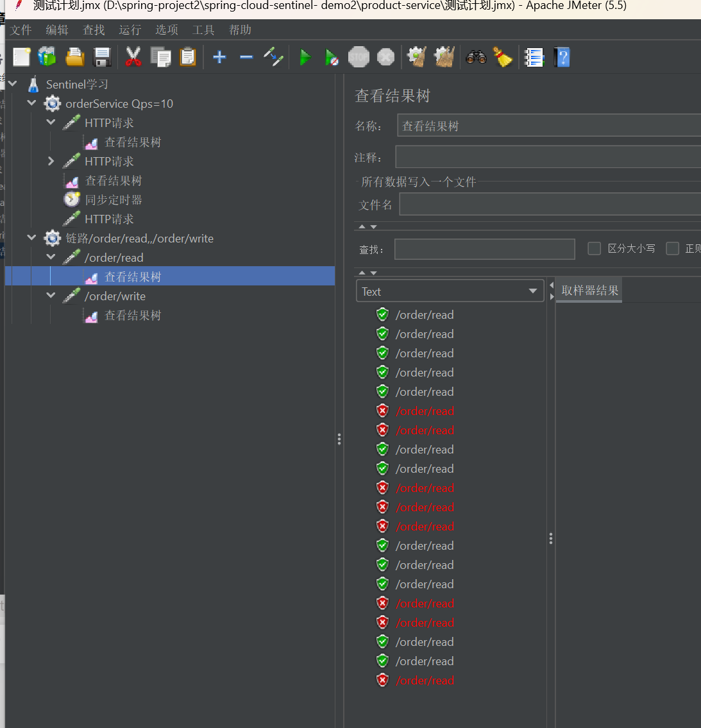Click the Toggle enable/disable icon

click(x=273, y=57)
